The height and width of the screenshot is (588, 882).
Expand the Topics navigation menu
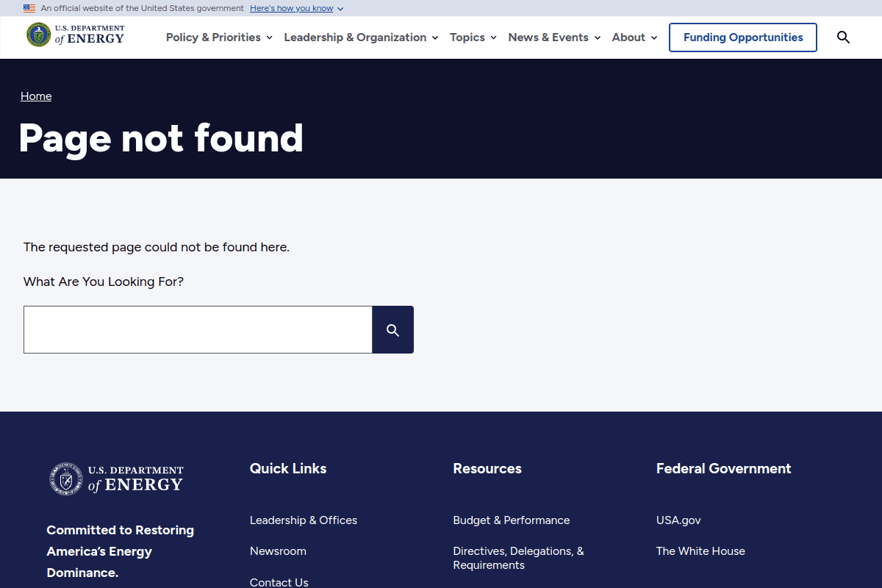473,37
